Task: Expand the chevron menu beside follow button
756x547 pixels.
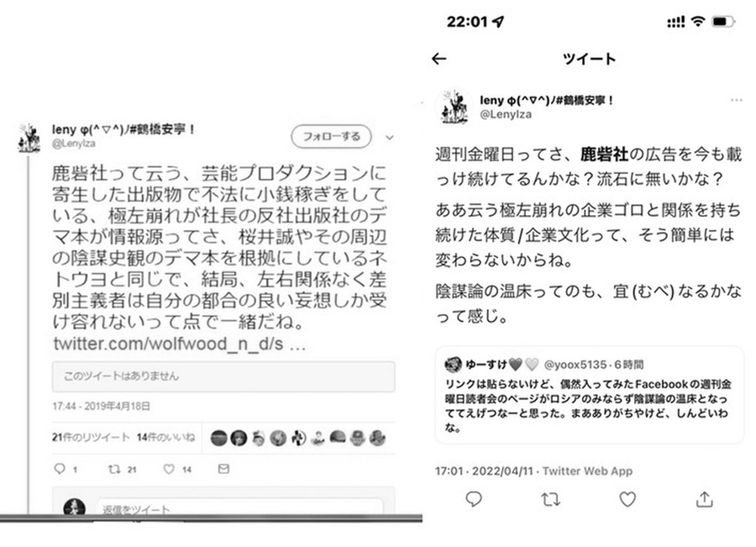Action: click(x=390, y=138)
